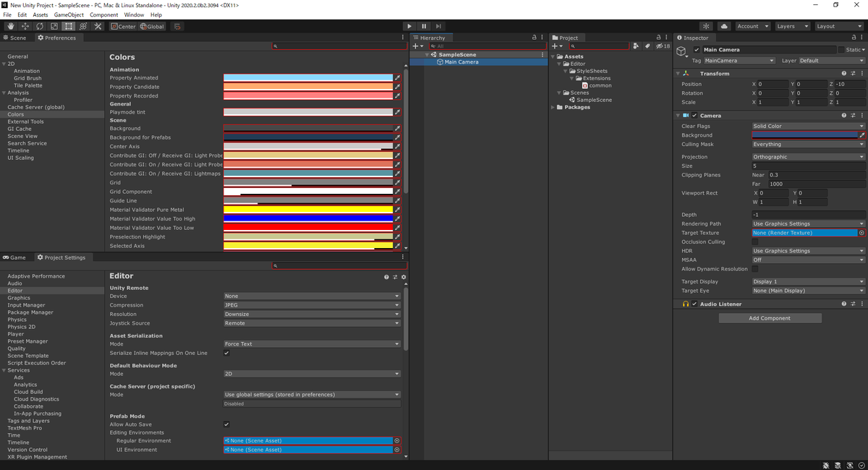Expand Packages folder in Project

pyautogui.click(x=554, y=107)
